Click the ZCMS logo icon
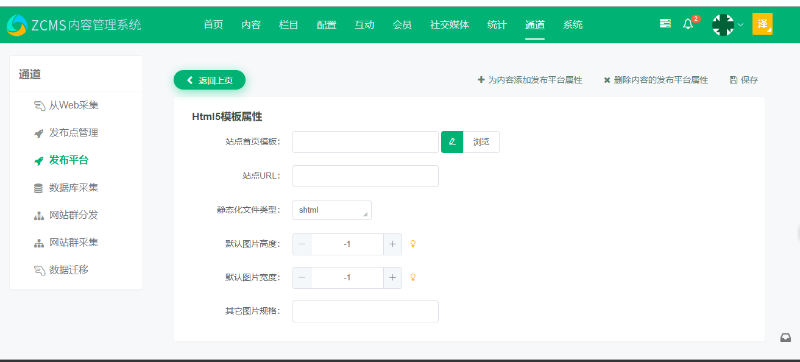800x362 pixels. (16, 25)
